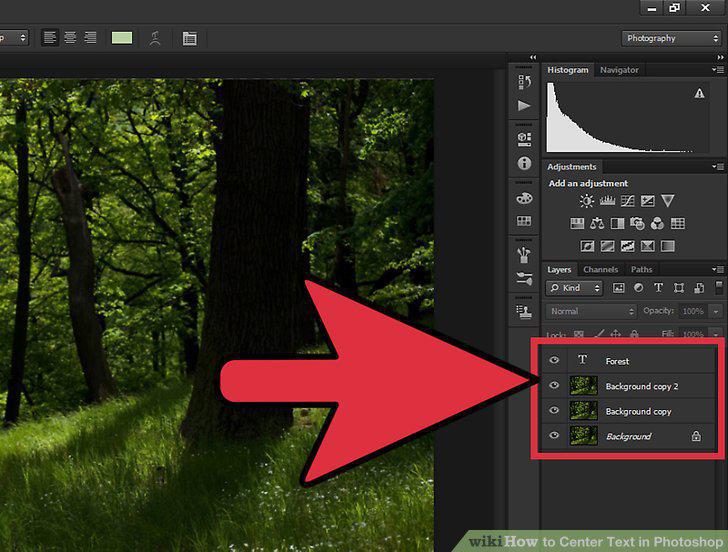728x552 pixels.
Task: Open the History panel icon
Action: coord(524,82)
